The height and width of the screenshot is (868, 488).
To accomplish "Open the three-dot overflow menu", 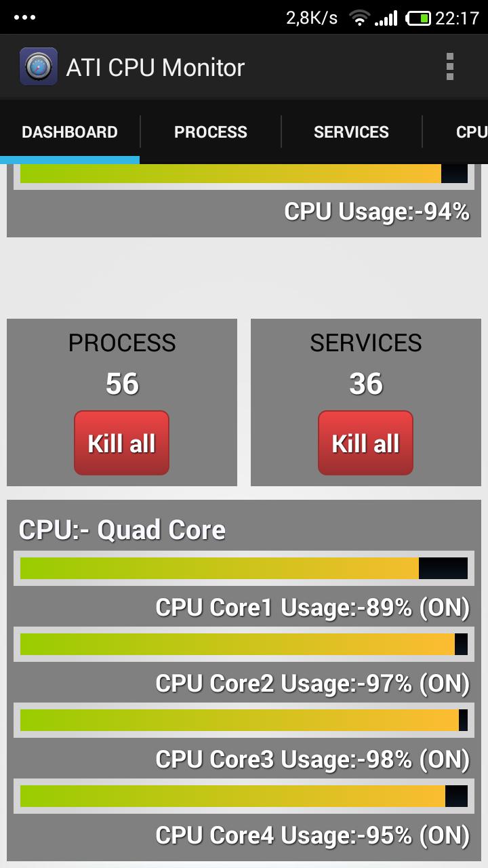I will [449, 66].
